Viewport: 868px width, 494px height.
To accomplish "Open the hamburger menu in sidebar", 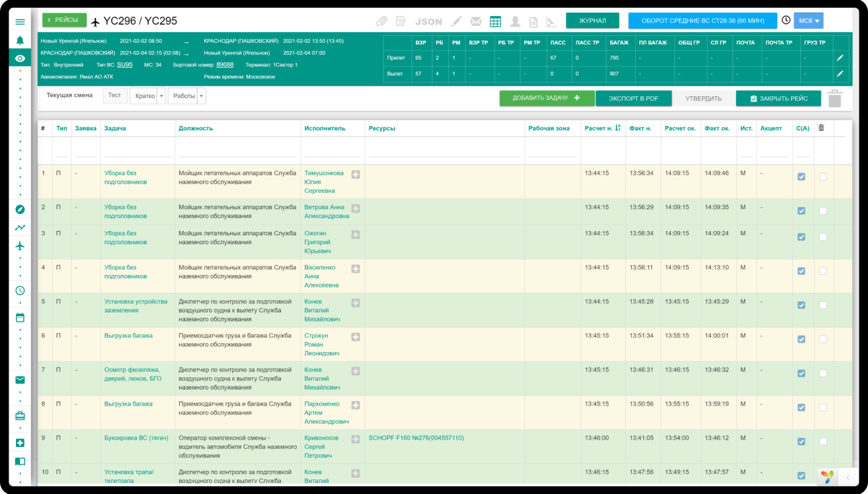I will (x=20, y=22).
